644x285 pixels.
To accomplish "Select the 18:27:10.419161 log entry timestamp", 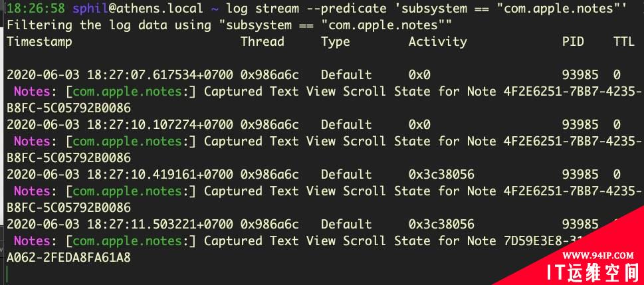I will (120, 174).
